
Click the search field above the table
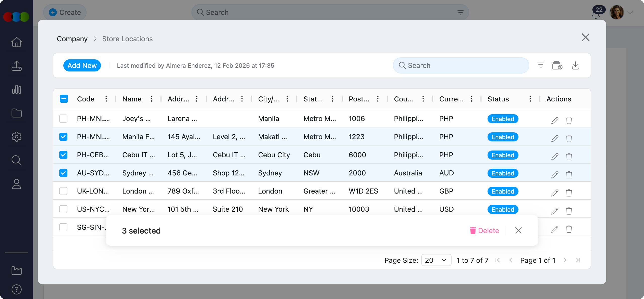[460, 65]
